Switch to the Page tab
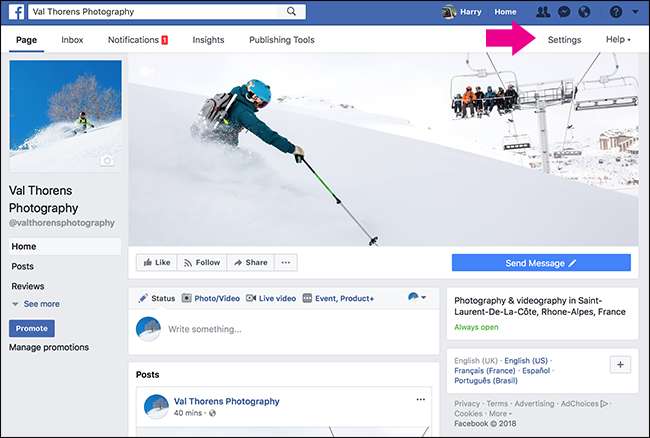This screenshot has height=438, width=650. (27, 40)
